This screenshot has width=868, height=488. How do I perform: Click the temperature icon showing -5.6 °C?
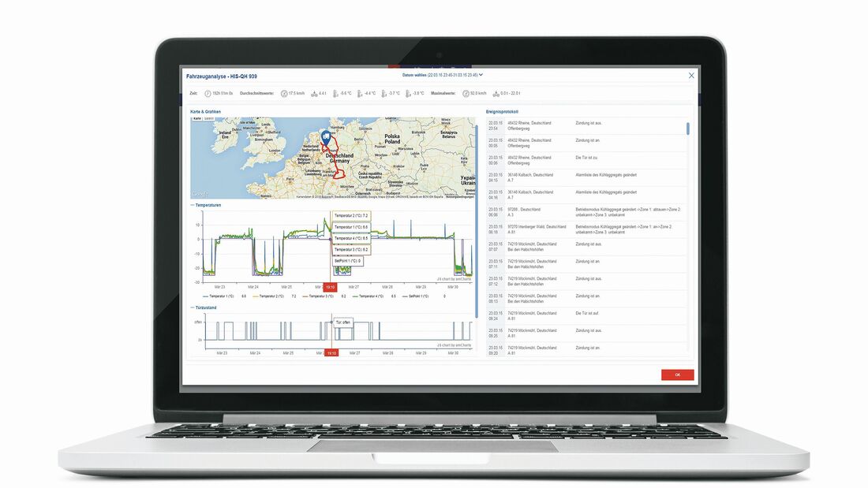click(335, 93)
